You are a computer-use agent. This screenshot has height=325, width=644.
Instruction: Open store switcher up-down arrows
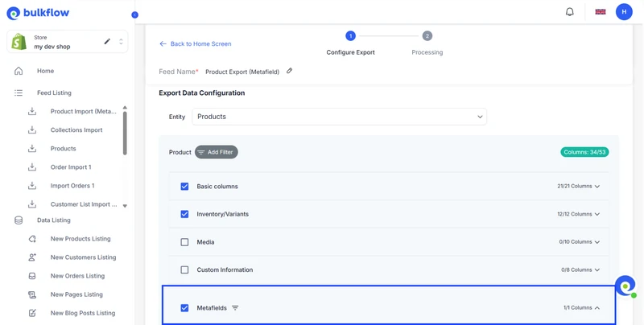point(121,42)
